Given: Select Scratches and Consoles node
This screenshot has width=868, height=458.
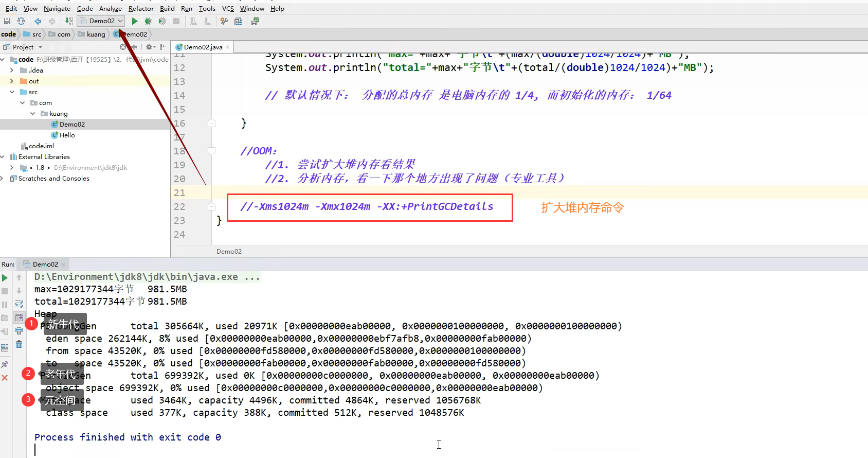Looking at the screenshot, I should [49, 178].
